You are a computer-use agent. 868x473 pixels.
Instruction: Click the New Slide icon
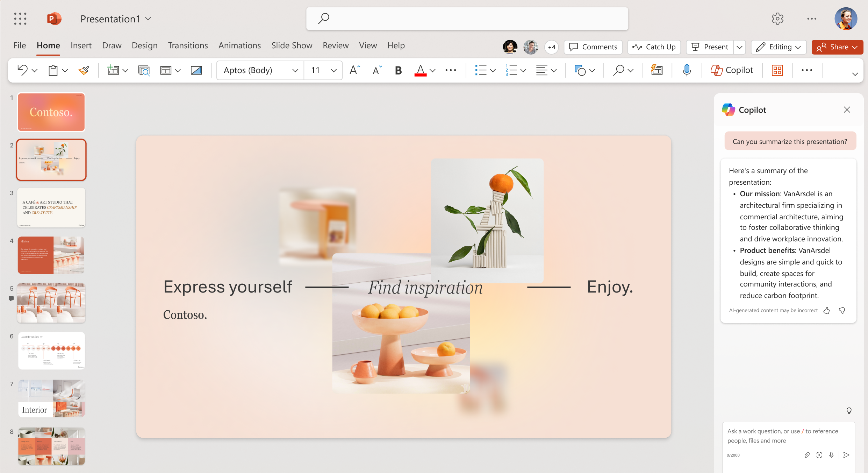click(x=113, y=70)
